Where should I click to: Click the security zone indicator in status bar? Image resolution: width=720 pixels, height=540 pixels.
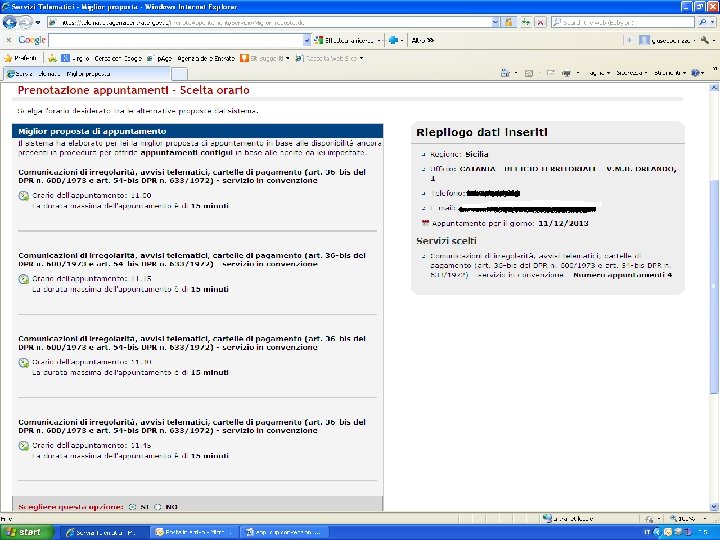click(x=568, y=518)
